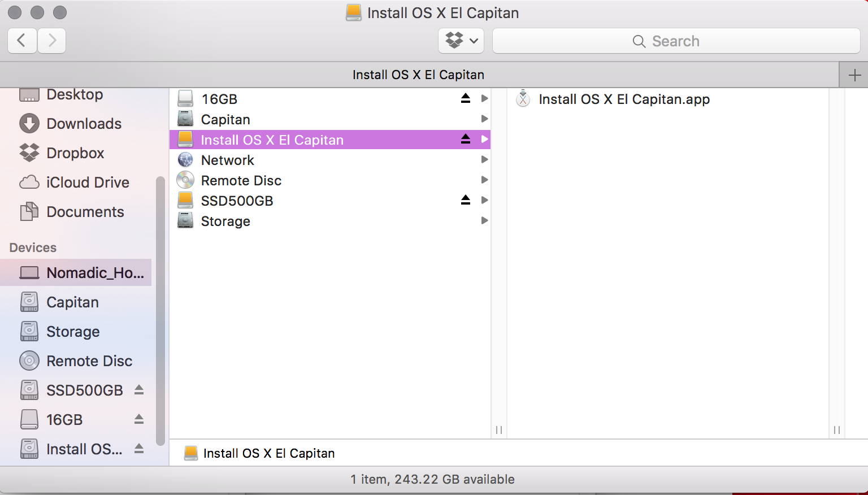Select Remote Disc name in column list

coord(241,181)
